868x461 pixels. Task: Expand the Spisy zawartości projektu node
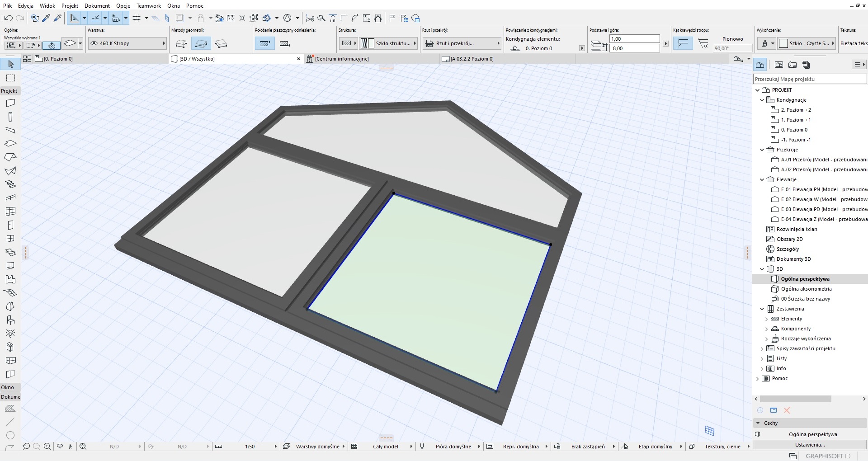(762, 348)
